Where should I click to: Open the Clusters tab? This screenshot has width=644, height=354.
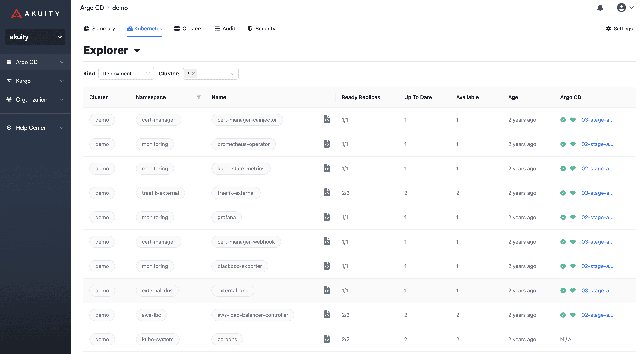coord(188,29)
